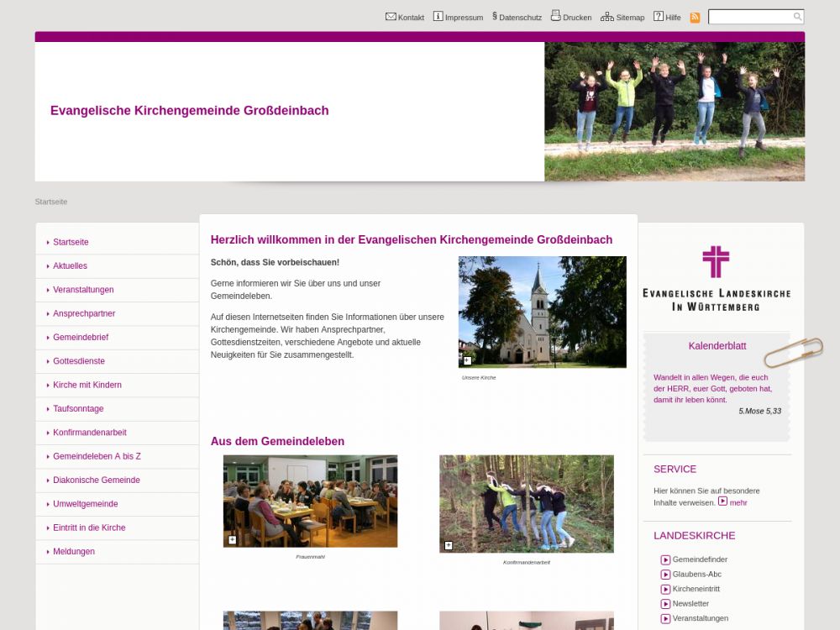Image resolution: width=840 pixels, height=630 pixels.
Task: Open the orange RSS feed icon
Action: pos(695,18)
